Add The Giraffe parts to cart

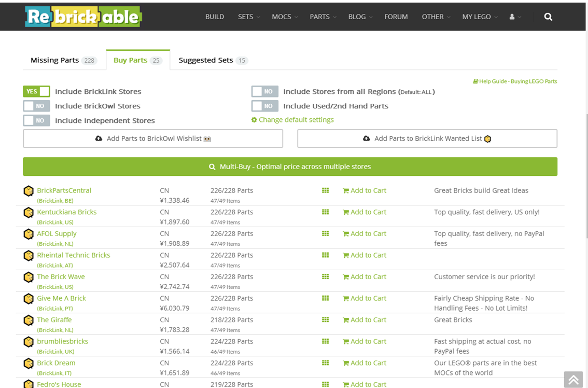pyautogui.click(x=365, y=320)
